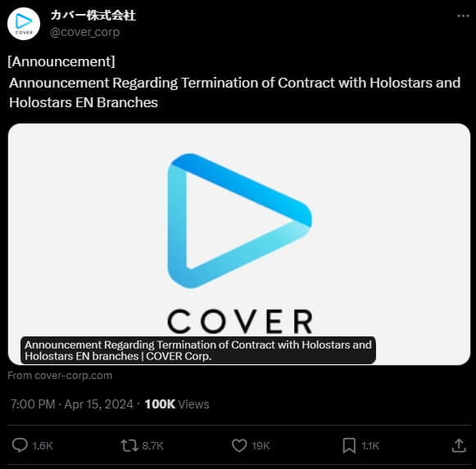Follow the 'From cover-corp.com' source link
The width and height of the screenshot is (476, 469).
point(60,376)
